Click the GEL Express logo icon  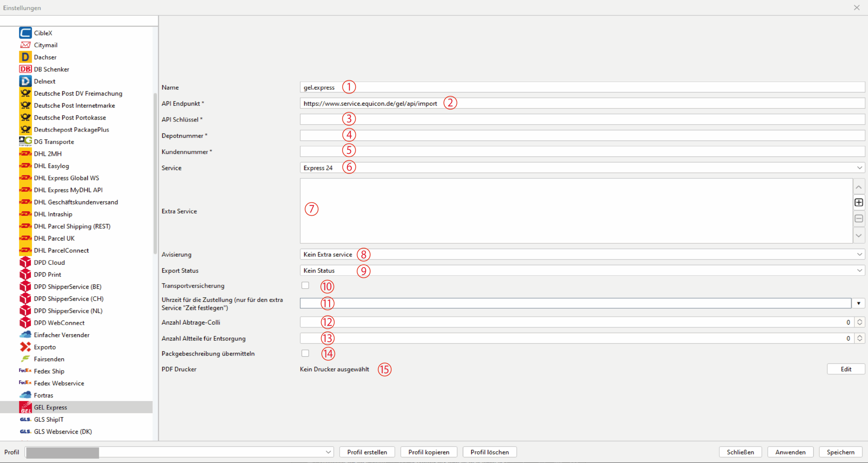[25, 407]
